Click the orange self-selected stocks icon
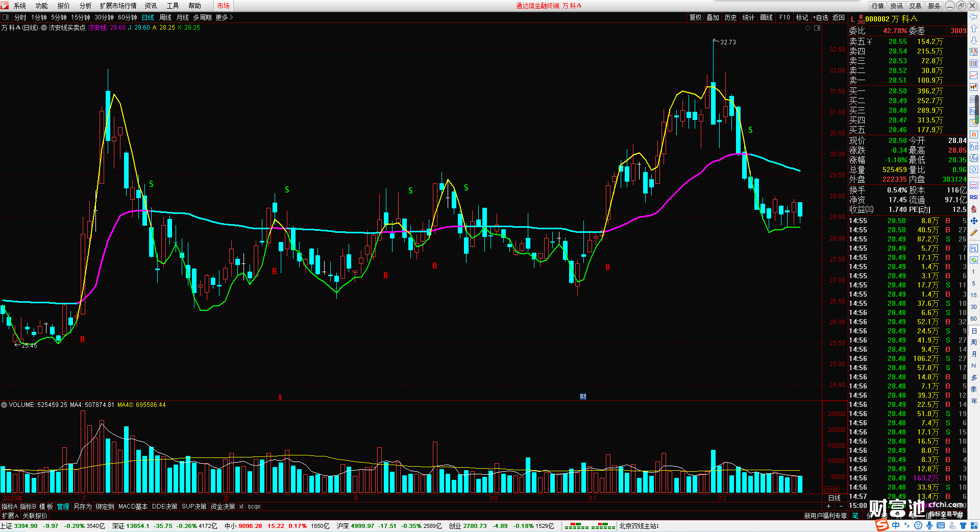 (x=973, y=134)
